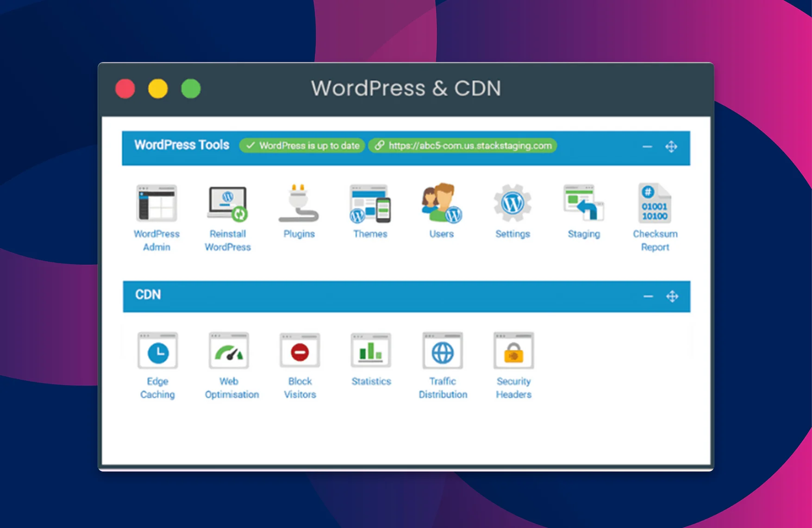Click the WordPress Tools move handle icon
The image size is (812, 528).
(x=671, y=147)
